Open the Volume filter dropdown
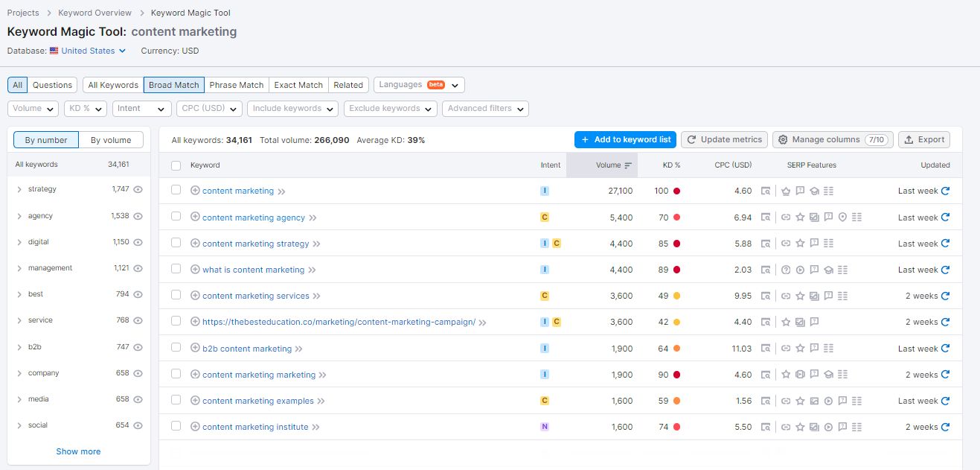Image resolution: width=980 pixels, height=470 pixels. [33, 109]
